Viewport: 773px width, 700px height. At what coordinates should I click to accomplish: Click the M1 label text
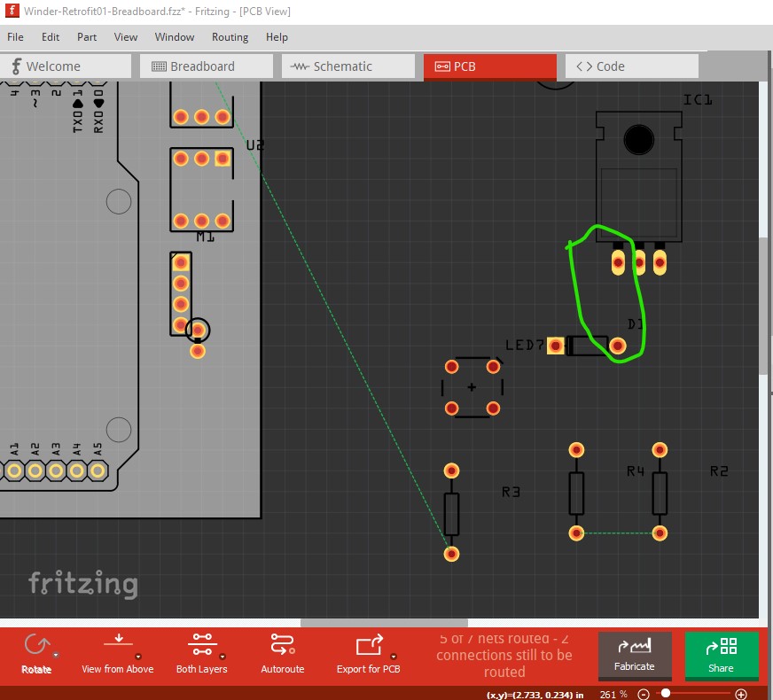coord(205,237)
